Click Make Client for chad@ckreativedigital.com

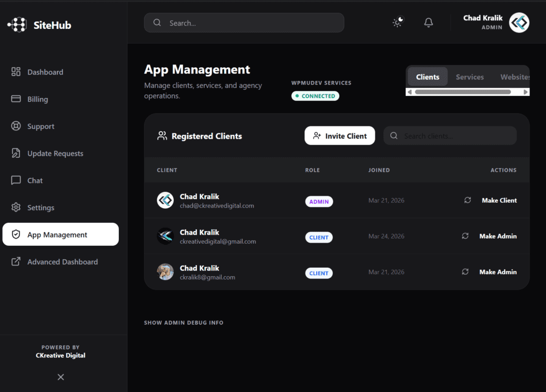click(499, 201)
